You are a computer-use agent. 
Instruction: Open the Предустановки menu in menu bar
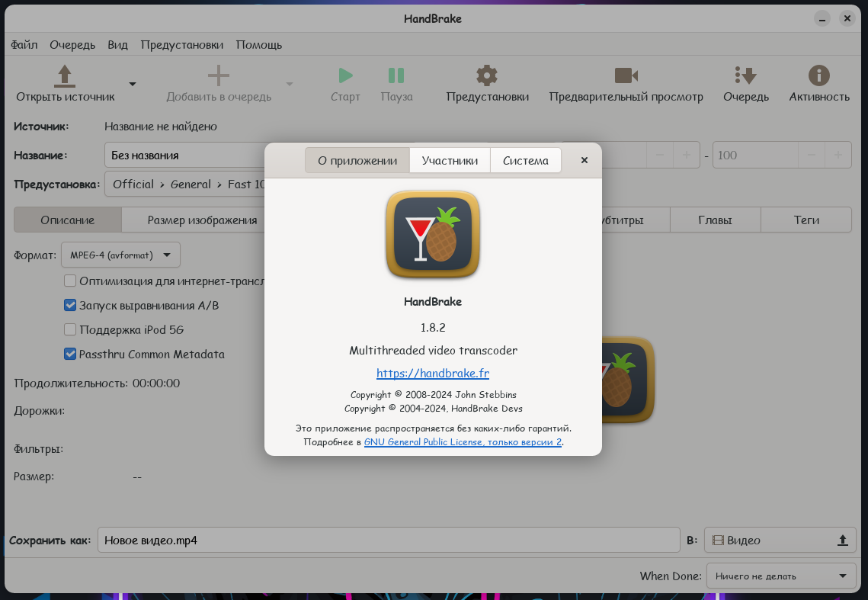[x=182, y=45]
